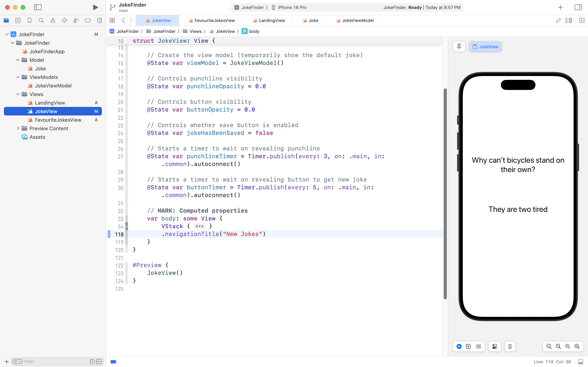Open the Find navigator magnifier icon
This screenshot has height=367, width=588.
tap(41, 20)
